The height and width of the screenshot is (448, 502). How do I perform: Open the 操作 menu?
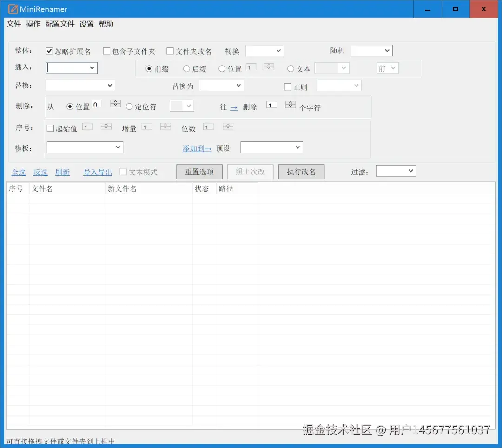pyautogui.click(x=33, y=24)
